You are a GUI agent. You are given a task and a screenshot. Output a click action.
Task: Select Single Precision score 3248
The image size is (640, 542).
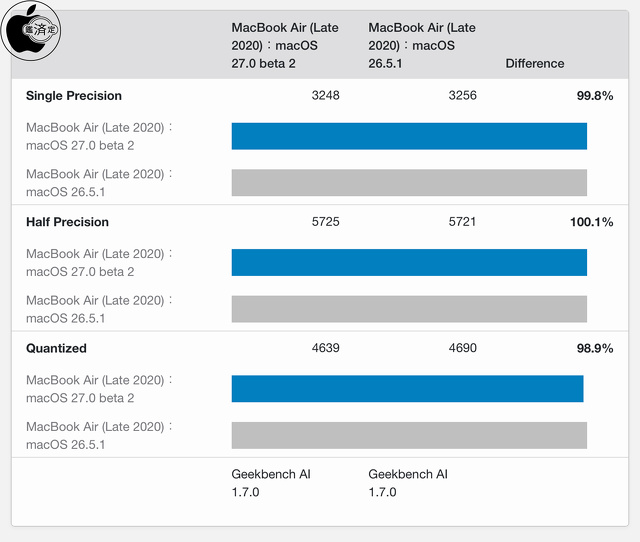click(x=325, y=95)
